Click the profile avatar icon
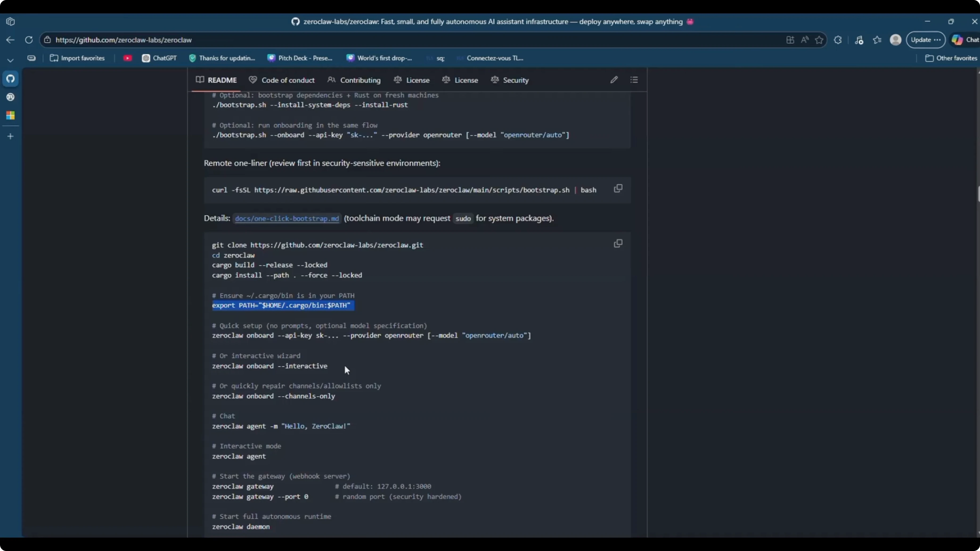This screenshot has height=551, width=980. click(896, 40)
